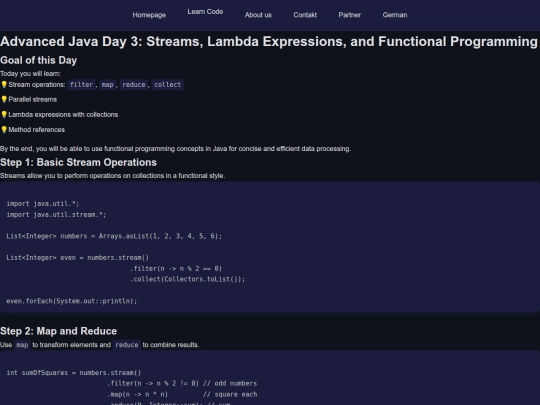
Task: Click the 'Method references' list item text
Action: coord(37,130)
